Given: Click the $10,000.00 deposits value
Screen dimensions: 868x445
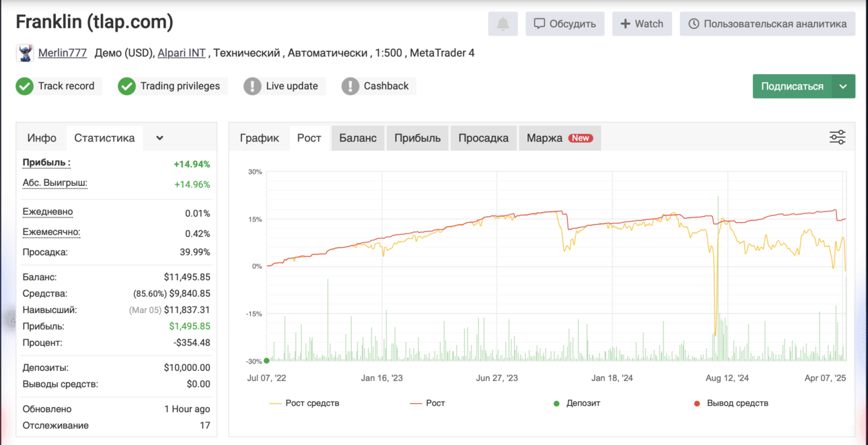Looking at the screenshot, I should click(x=187, y=368).
